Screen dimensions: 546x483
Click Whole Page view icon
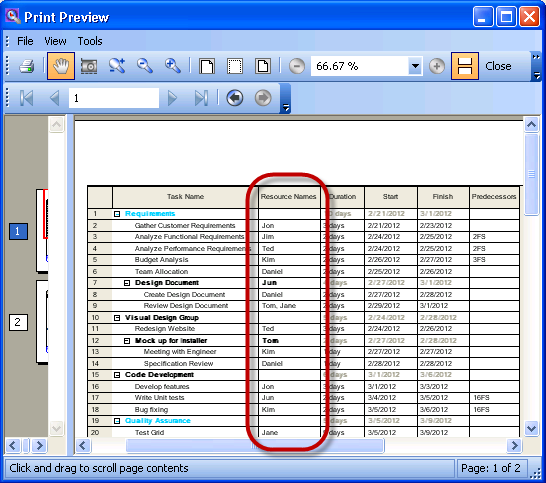(263, 66)
